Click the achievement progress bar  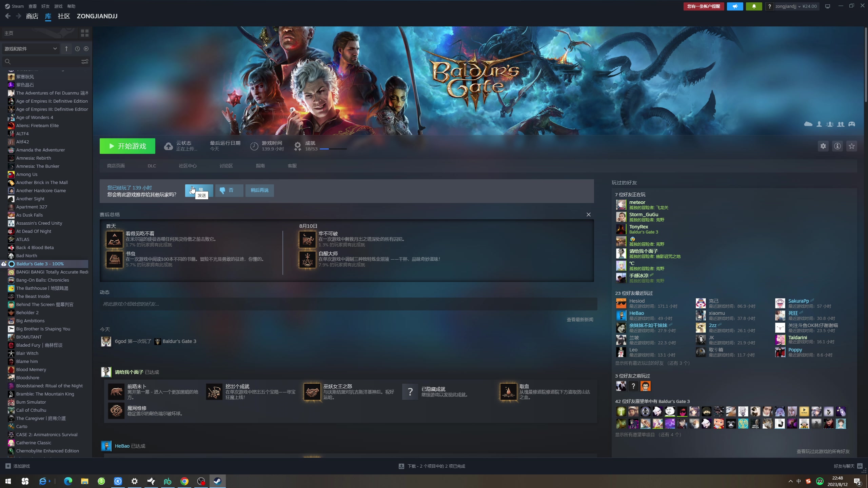pyautogui.click(x=333, y=149)
